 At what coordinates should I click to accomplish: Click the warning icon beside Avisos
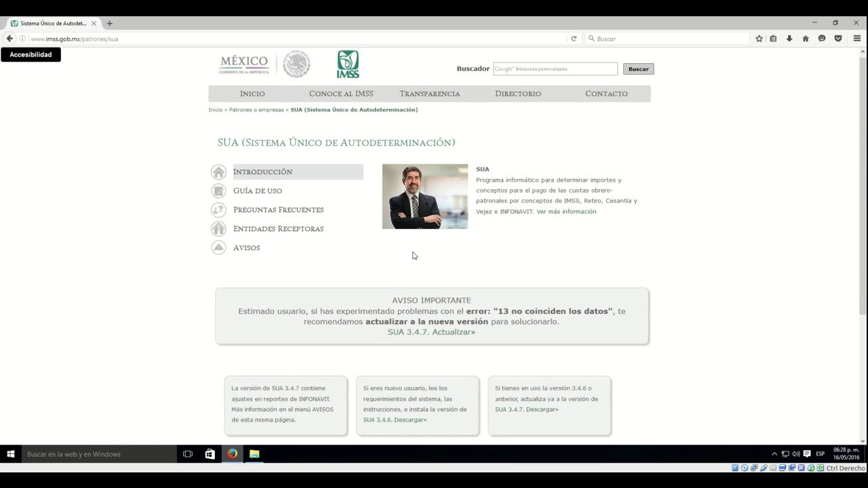(218, 248)
